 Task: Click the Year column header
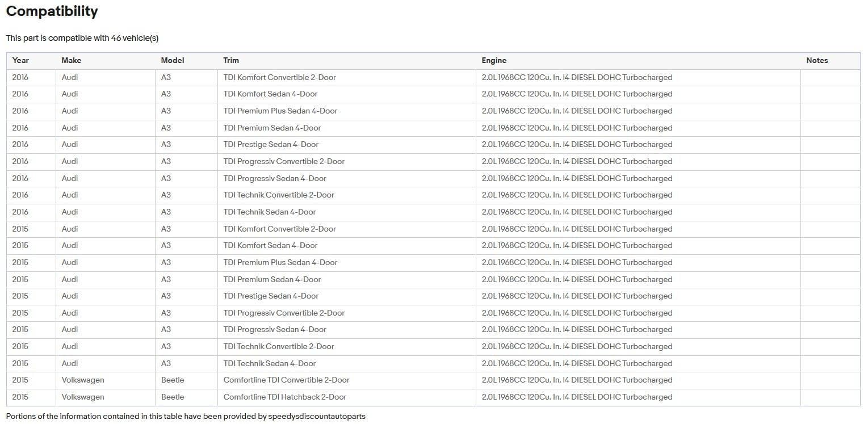pyautogui.click(x=20, y=60)
